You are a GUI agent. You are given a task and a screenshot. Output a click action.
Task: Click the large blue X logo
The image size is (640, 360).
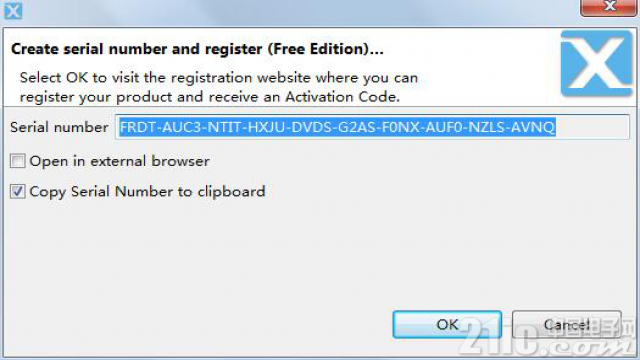[x=596, y=63]
